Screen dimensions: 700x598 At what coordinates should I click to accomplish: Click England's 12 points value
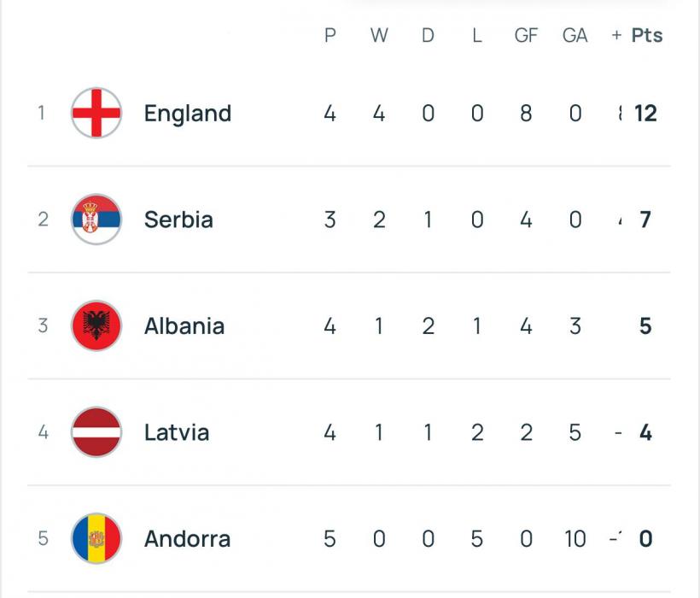[x=645, y=114]
